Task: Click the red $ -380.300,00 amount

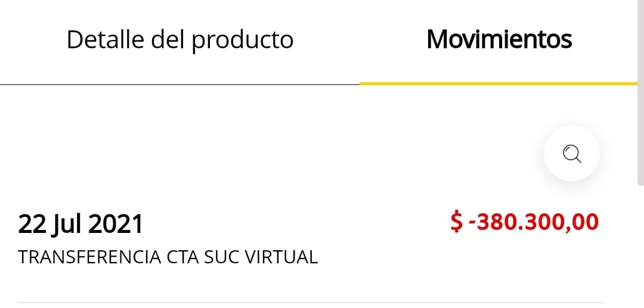Action: coord(524,222)
